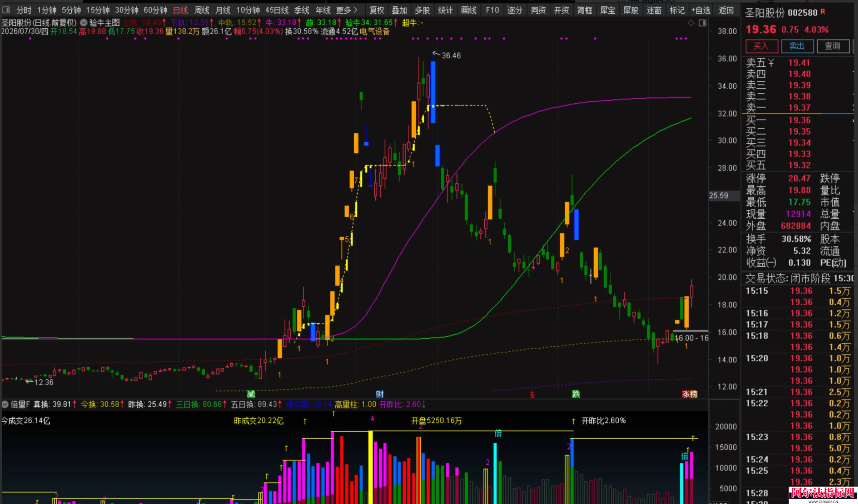
Task: Click the green 减 event marker
Action: pyautogui.click(x=251, y=394)
